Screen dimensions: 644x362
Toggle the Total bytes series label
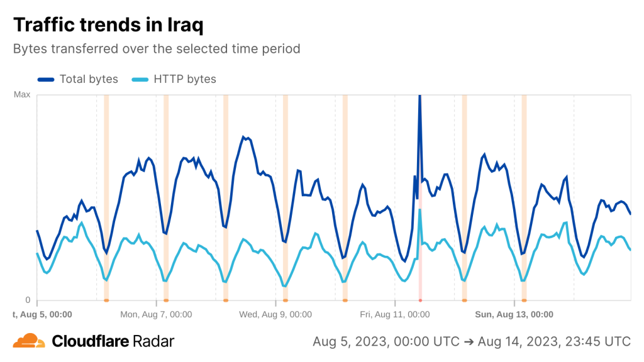pyautogui.click(x=89, y=79)
